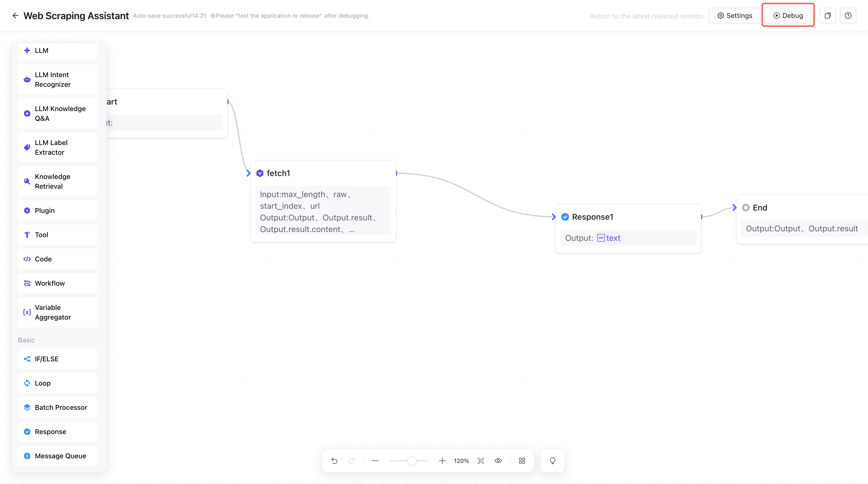Select the LLM Intent Recognizer component
The image size is (868, 484).
coord(58,80)
